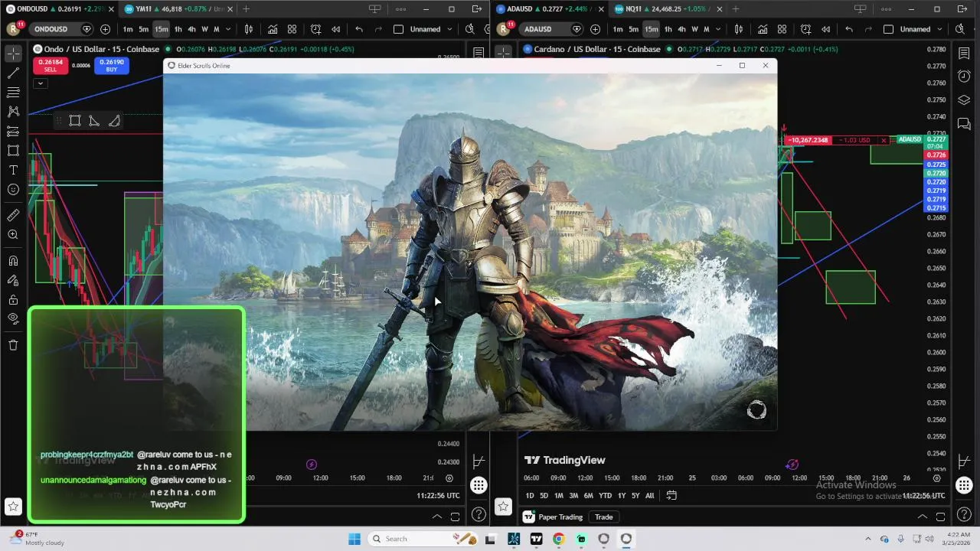
Task: Select the ruler measure tool in left toolbar
Action: coord(13,215)
